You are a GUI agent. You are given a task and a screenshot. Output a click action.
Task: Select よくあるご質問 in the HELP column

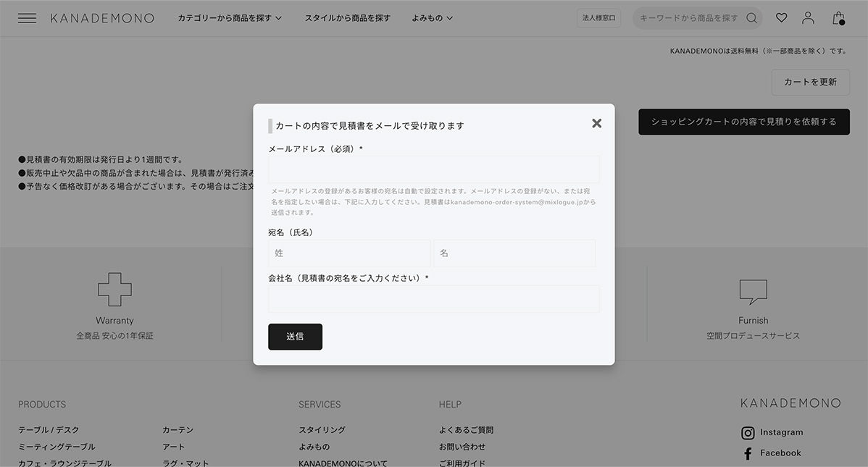point(467,429)
